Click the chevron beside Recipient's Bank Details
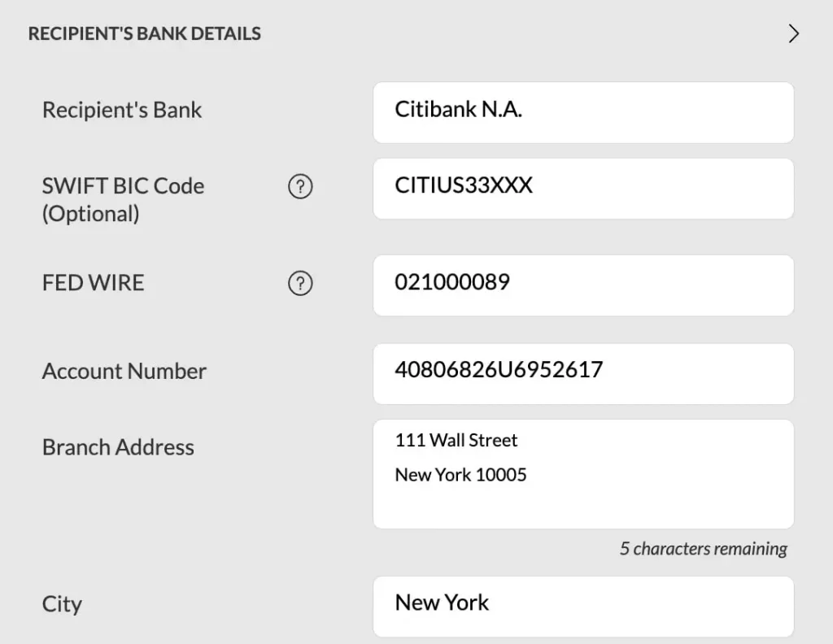This screenshot has height=644, width=833. [x=795, y=34]
